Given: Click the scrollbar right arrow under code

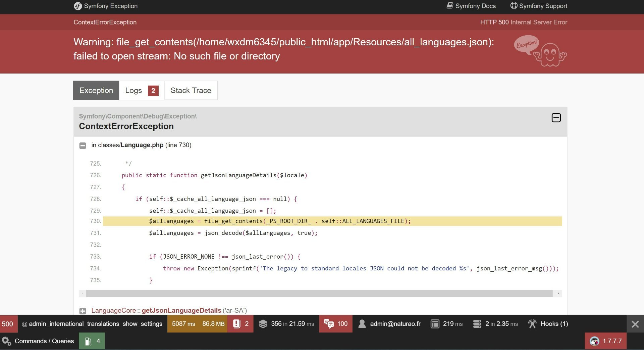Looking at the screenshot, I should tap(558, 294).
